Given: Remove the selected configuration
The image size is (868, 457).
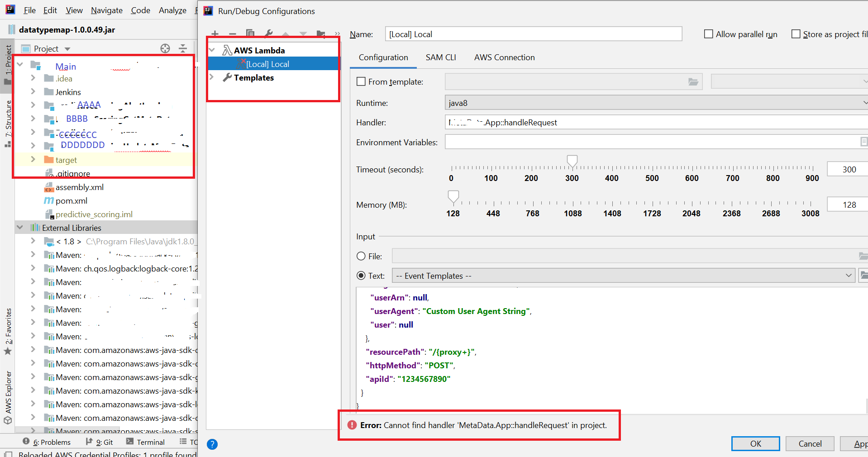Looking at the screenshot, I should point(233,34).
